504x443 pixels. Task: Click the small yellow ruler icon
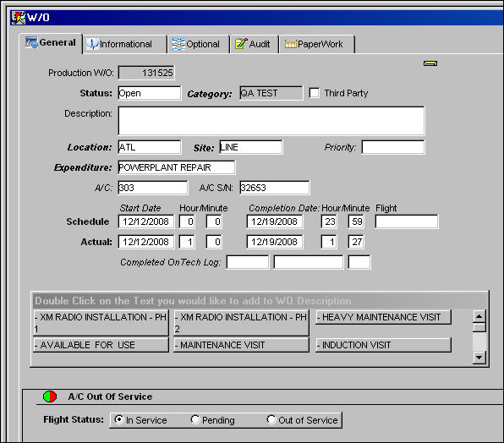coord(430,63)
